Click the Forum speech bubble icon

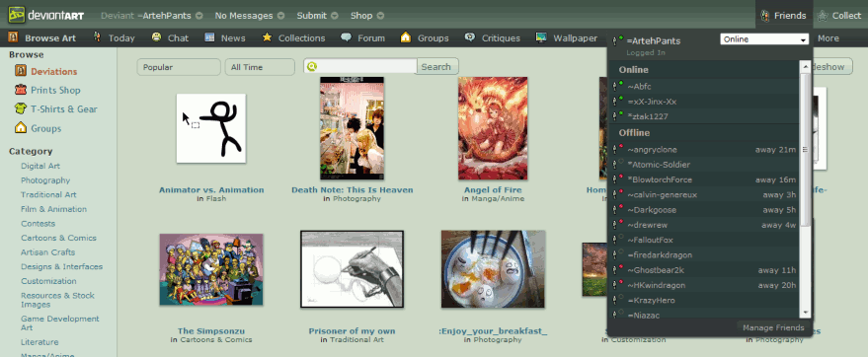(346, 37)
